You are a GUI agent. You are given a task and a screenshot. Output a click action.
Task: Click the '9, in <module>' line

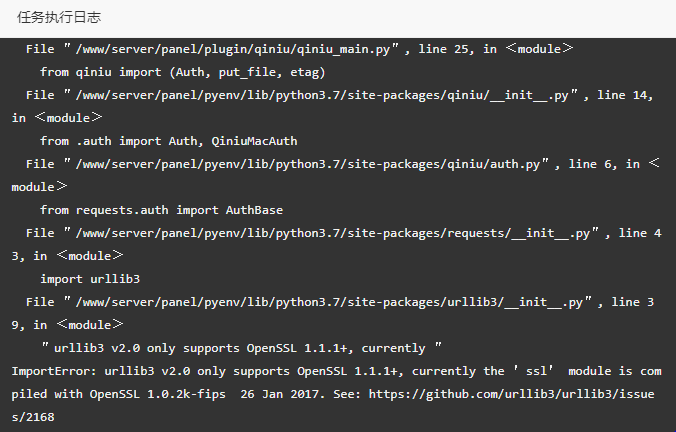tap(67, 325)
